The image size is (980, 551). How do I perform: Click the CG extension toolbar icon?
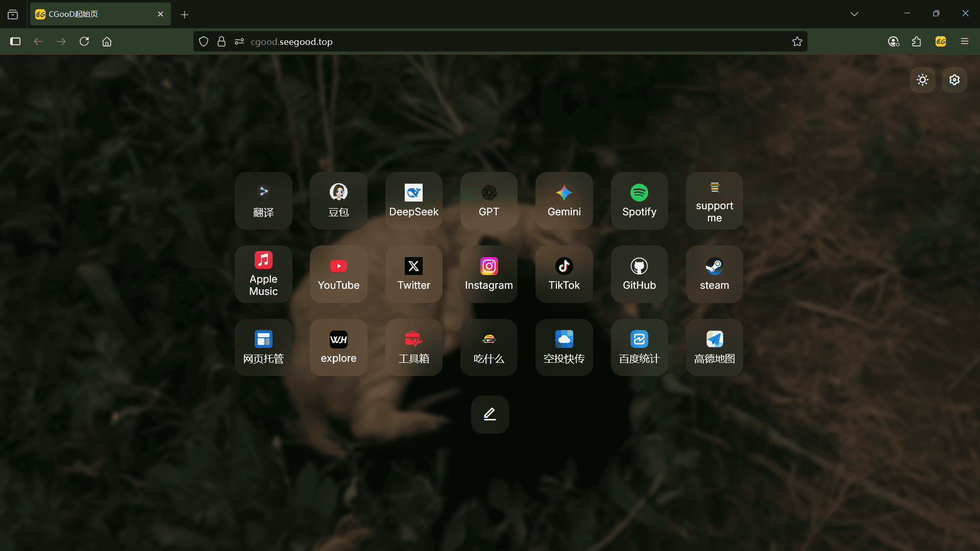(941, 41)
